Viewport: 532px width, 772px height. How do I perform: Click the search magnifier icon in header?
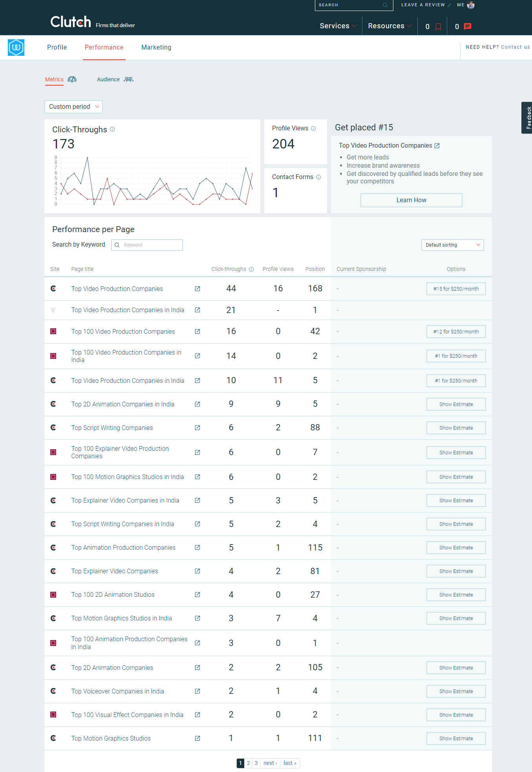click(385, 5)
